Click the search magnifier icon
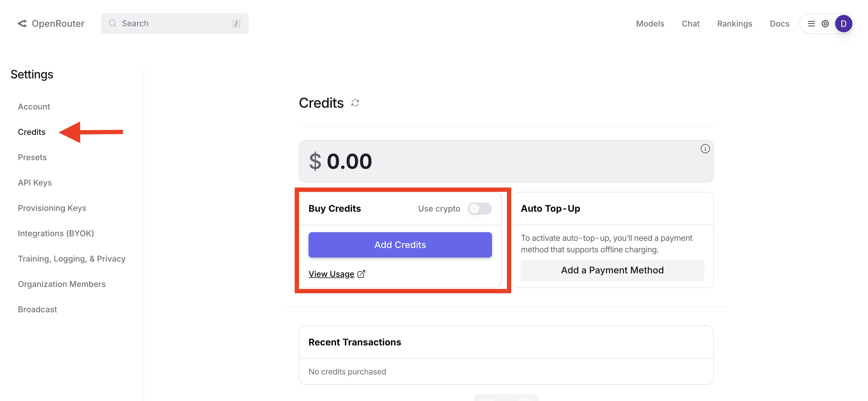Image resolution: width=868 pixels, height=401 pixels. (112, 24)
